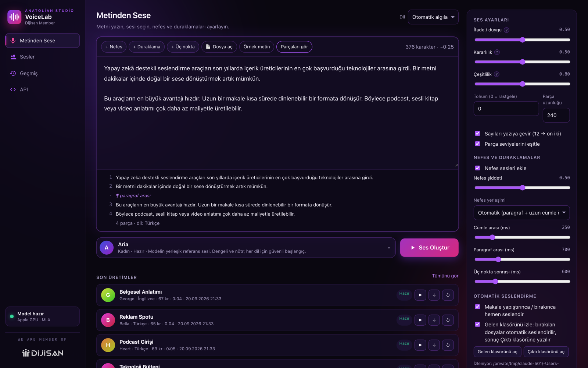Go to Sesler in sidebar

click(x=43, y=57)
